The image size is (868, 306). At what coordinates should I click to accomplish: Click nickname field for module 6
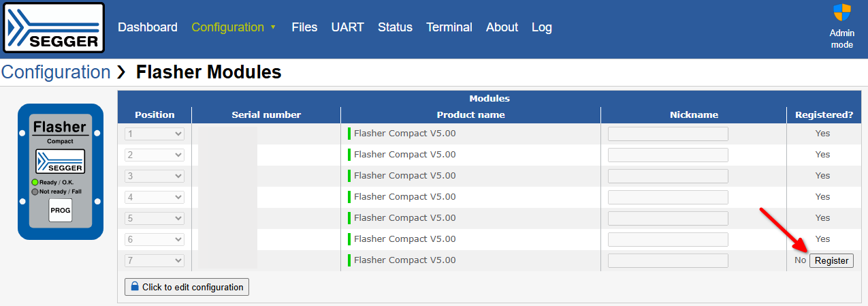668,239
